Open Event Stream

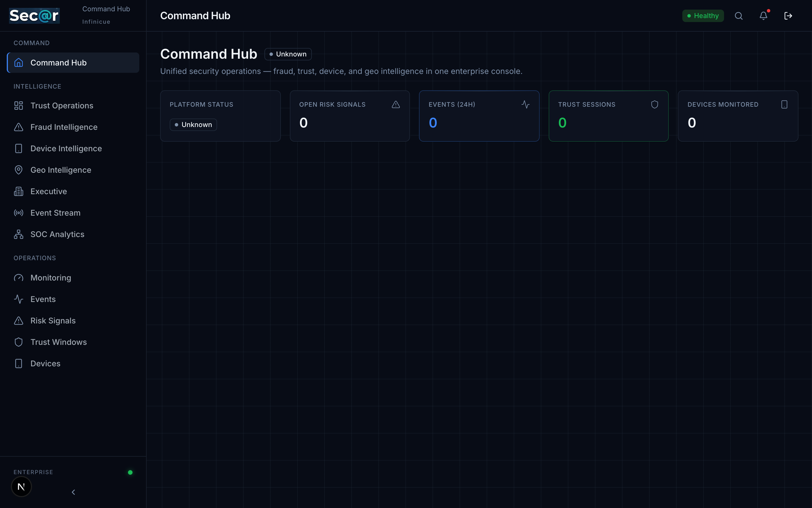[x=73, y=213]
